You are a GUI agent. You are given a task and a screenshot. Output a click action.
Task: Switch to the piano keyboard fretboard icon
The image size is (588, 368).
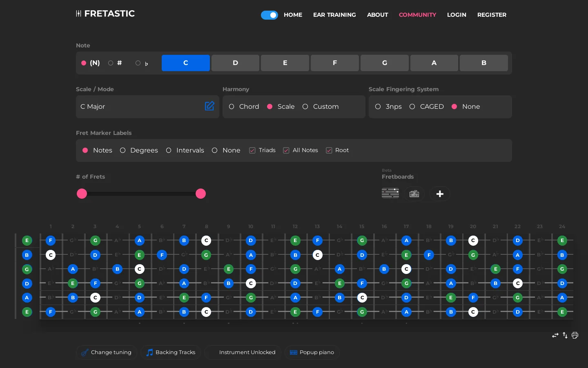(x=414, y=194)
